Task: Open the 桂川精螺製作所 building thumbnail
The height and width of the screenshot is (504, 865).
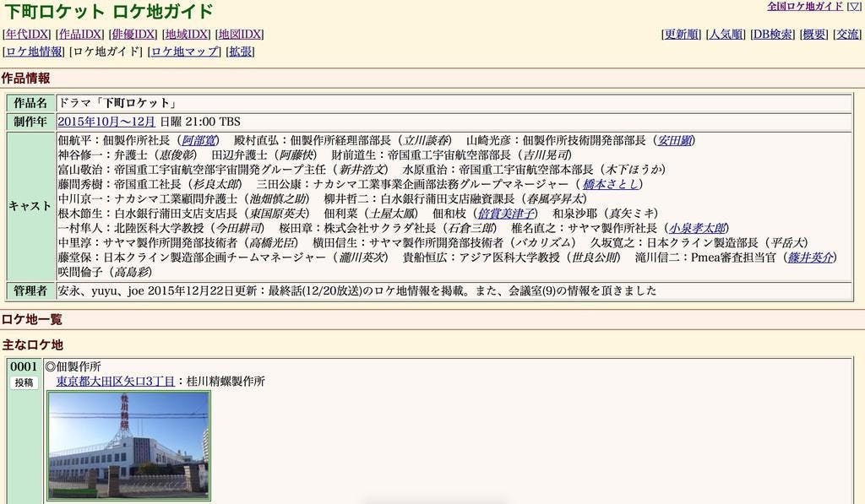Action: point(129,446)
